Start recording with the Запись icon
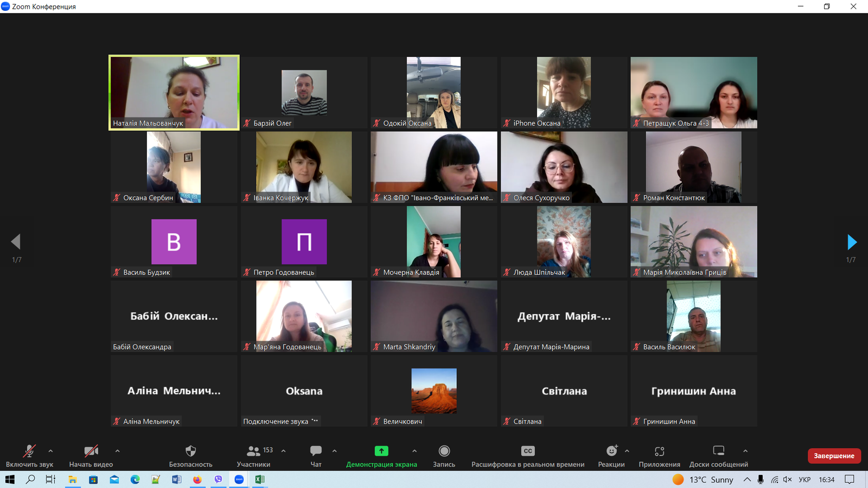Screen dimensions: 868x488 click(444, 451)
